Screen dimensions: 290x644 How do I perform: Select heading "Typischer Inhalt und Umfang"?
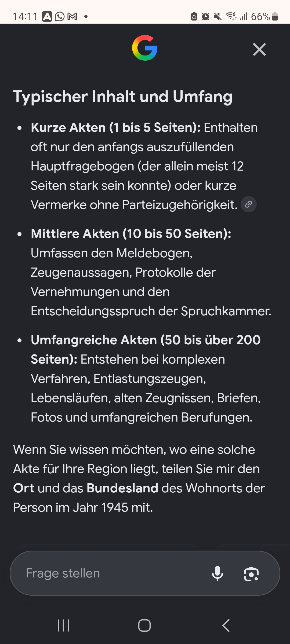[x=123, y=97]
